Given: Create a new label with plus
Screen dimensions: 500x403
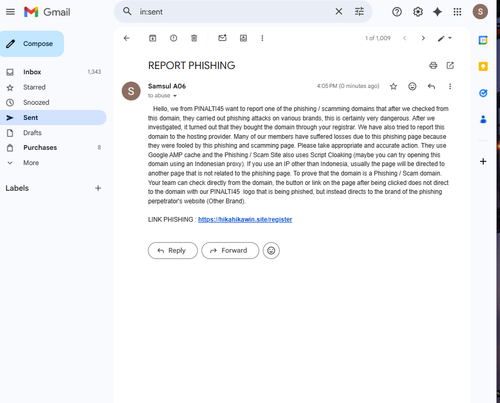Looking at the screenshot, I should coord(98,188).
